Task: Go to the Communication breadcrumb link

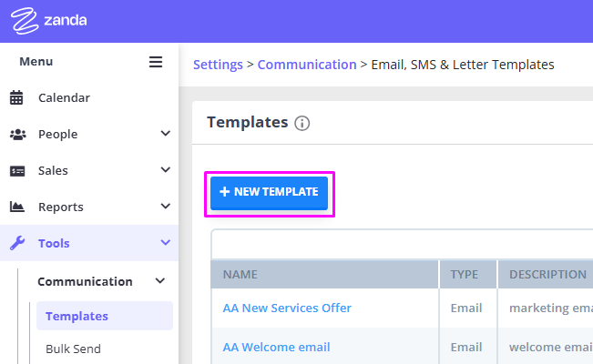Action: (x=307, y=65)
